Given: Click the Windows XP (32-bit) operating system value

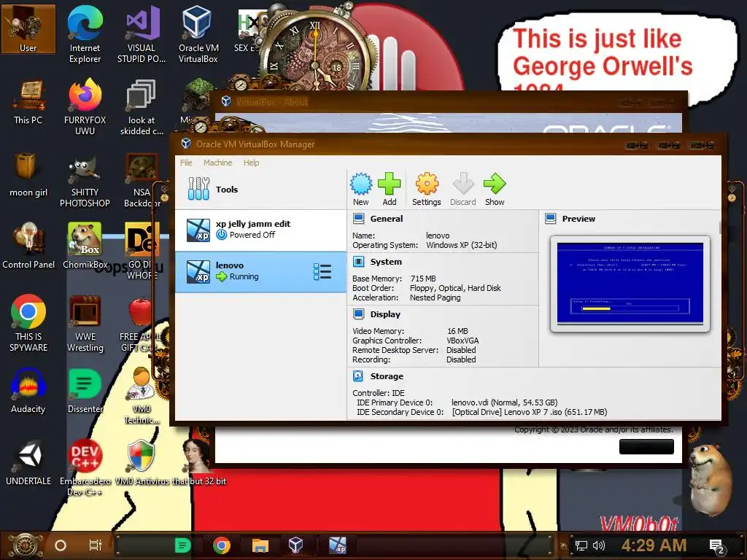Looking at the screenshot, I should click(461, 245).
